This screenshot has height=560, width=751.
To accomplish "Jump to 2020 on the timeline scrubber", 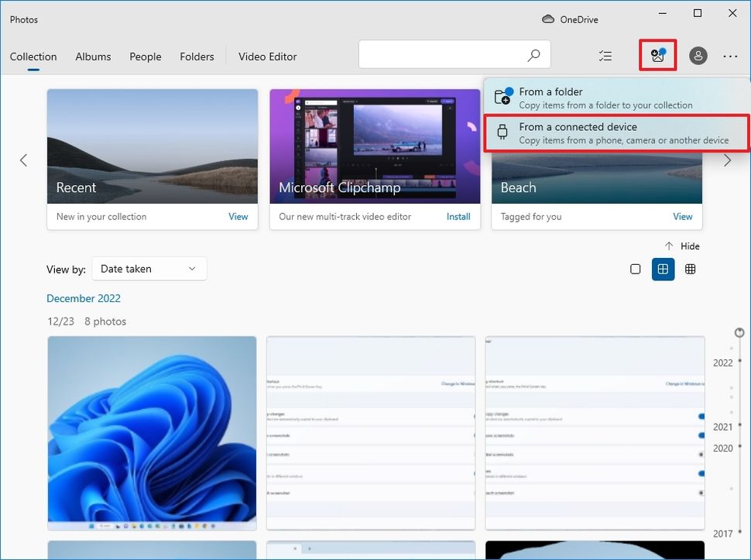I will click(723, 448).
